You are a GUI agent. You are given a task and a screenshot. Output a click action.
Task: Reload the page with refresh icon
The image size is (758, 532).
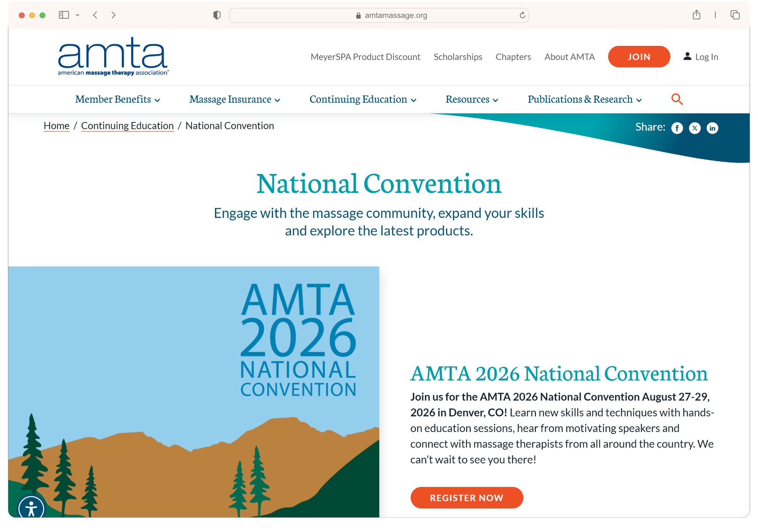522,15
